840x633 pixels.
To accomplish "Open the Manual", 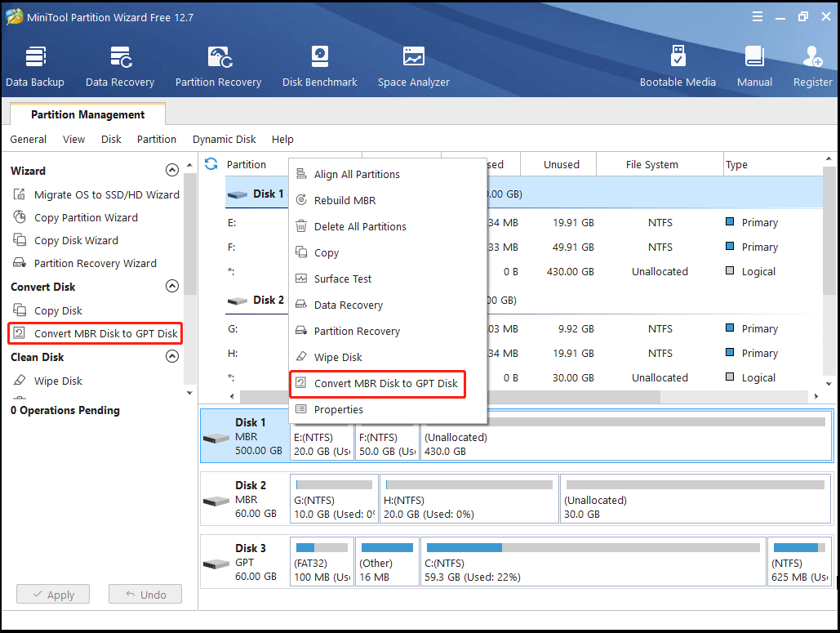I will coord(754,66).
